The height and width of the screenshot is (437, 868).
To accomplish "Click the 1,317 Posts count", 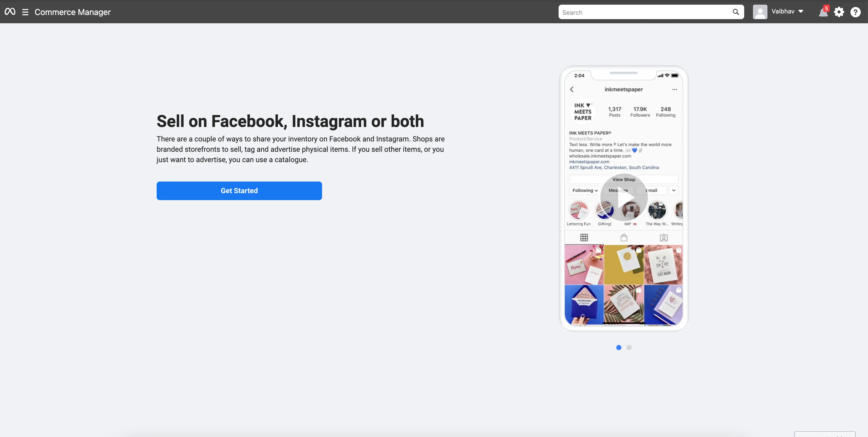I will (615, 112).
